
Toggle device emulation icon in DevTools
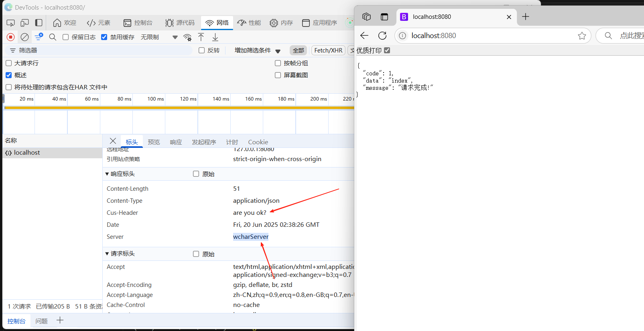click(25, 23)
